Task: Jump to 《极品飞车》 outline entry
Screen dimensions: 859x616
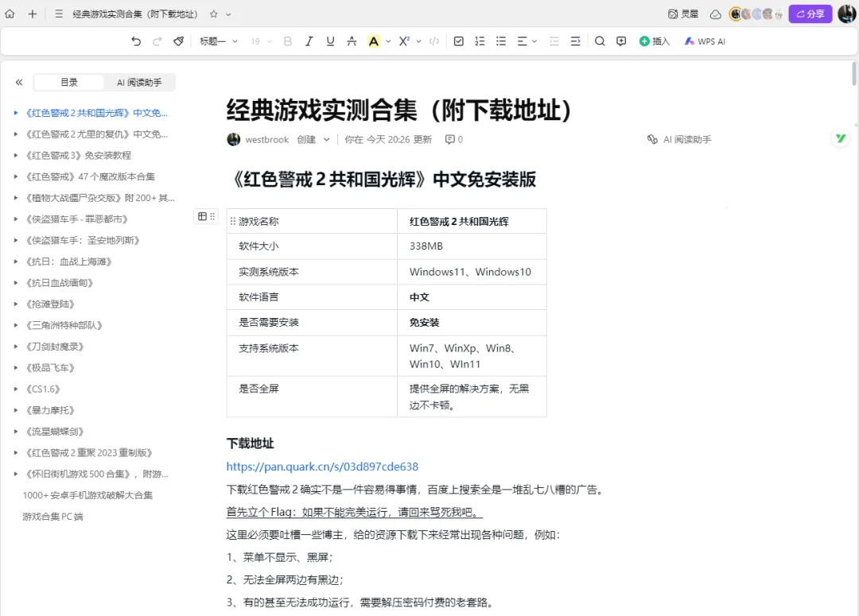Action: coord(49,367)
